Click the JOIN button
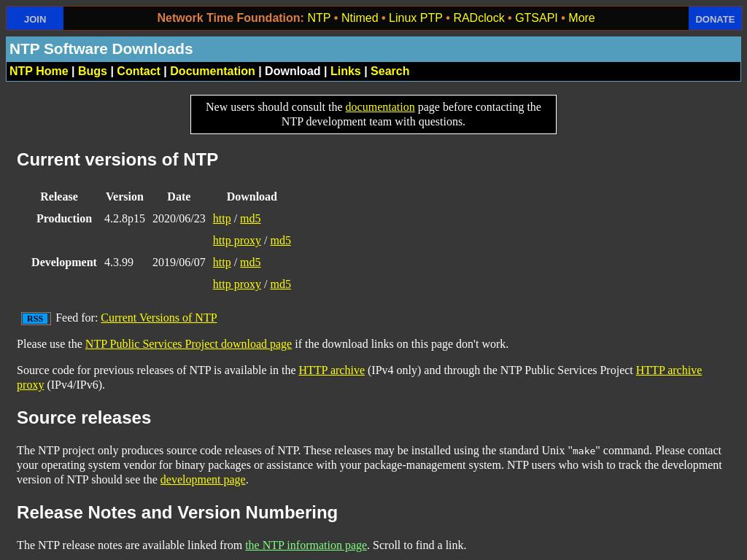This screenshot has width=747, height=560. 35,18
